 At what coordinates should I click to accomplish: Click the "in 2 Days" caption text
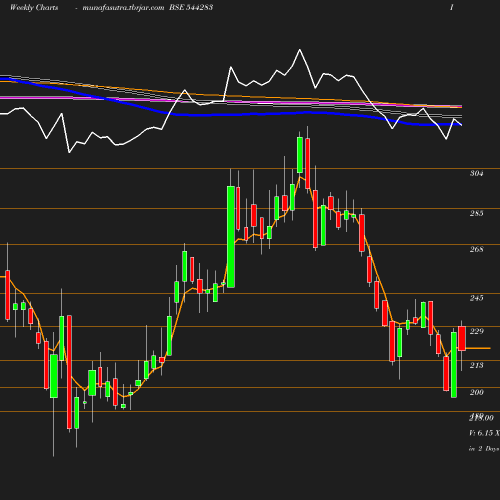tap(484, 449)
